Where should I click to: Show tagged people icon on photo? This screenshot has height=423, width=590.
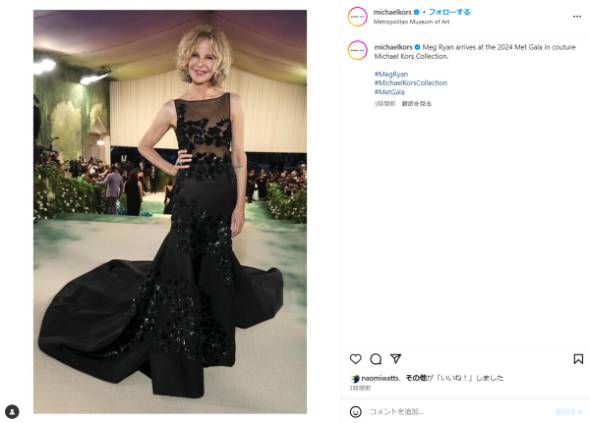pyautogui.click(x=12, y=411)
